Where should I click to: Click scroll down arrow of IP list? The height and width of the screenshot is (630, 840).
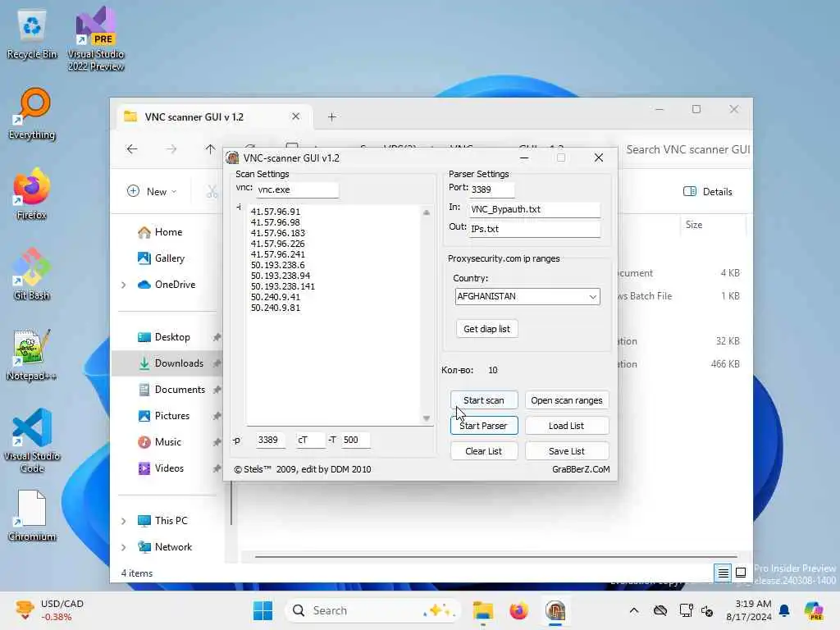coord(427,418)
